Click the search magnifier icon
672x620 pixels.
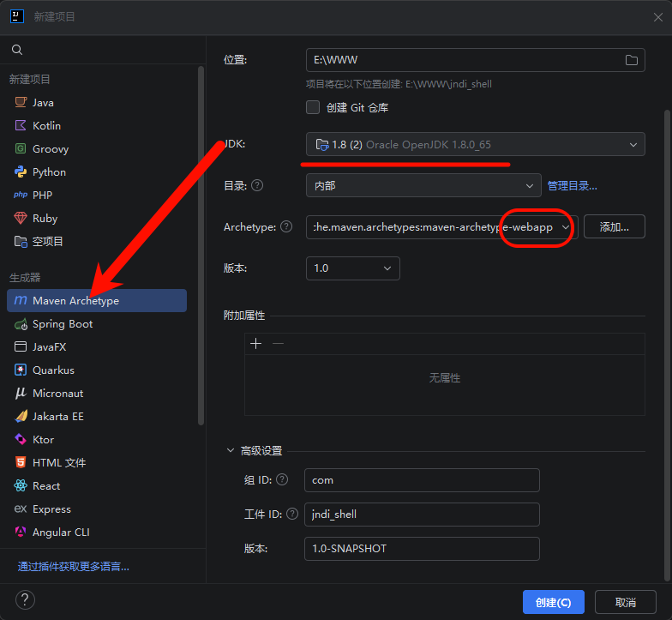(17, 50)
